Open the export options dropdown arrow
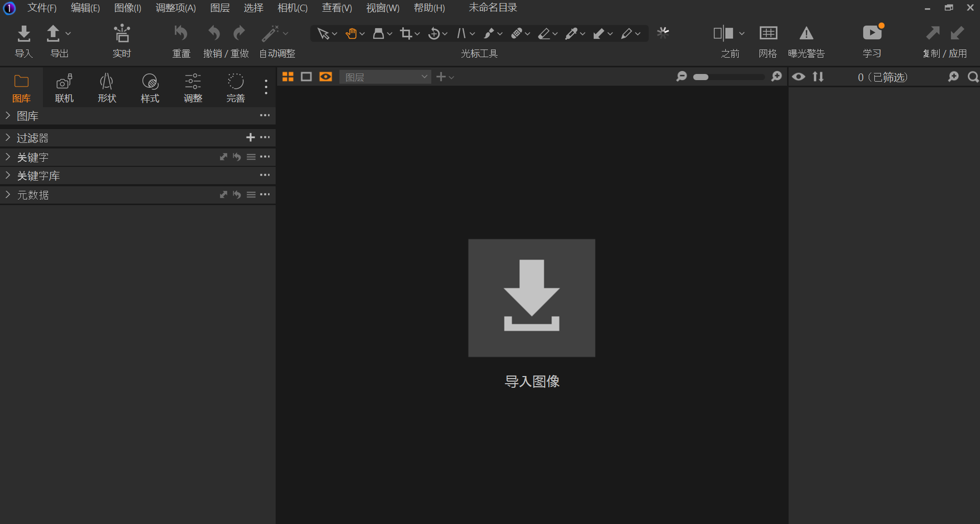The width and height of the screenshot is (980, 524). pyautogui.click(x=68, y=34)
